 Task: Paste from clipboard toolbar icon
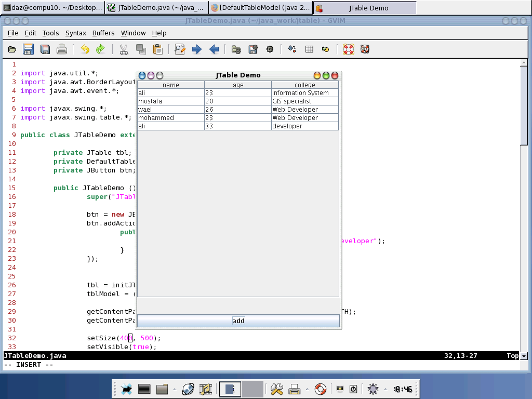pyautogui.click(x=158, y=49)
